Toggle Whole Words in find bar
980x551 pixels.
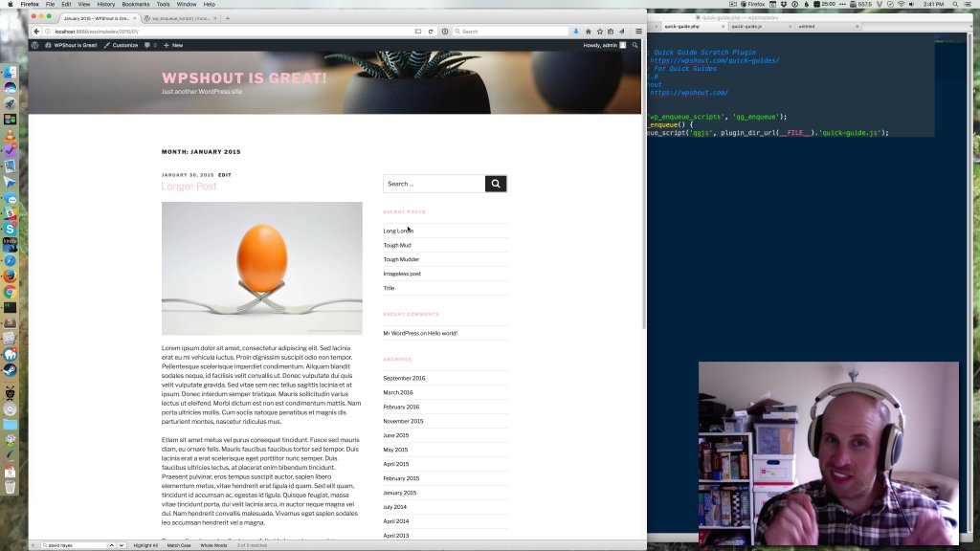point(213,545)
